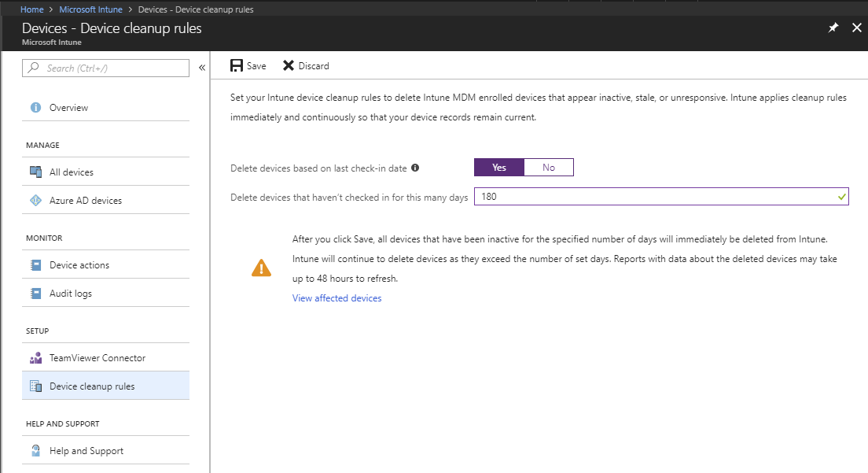Screen dimensions: 868x473
Task: Click the Azure AD devices icon
Action: [35, 201]
